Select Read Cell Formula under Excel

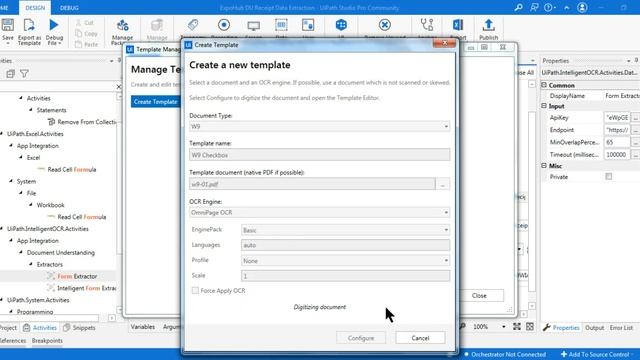click(67, 169)
